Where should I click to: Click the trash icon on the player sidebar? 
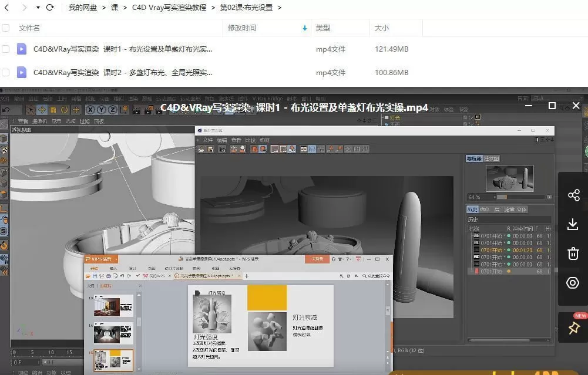[573, 254]
